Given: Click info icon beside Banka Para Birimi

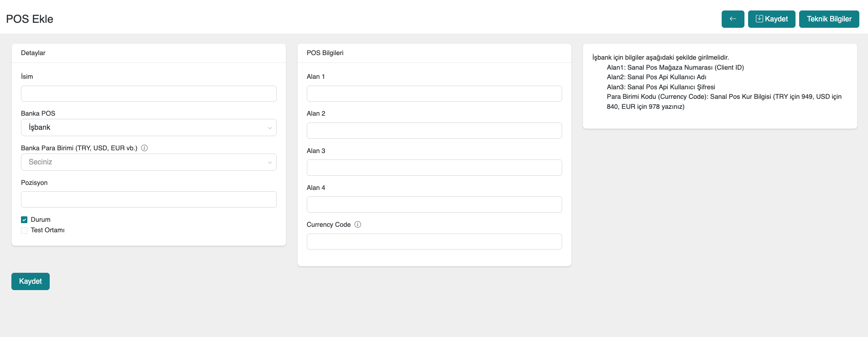Looking at the screenshot, I should (x=145, y=148).
